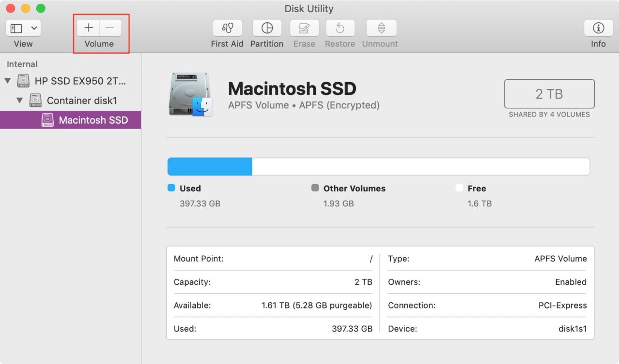This screenshot has height=364, width=619.
Task: Click the 397.33 GB value under Used legend
Action: 200,204
